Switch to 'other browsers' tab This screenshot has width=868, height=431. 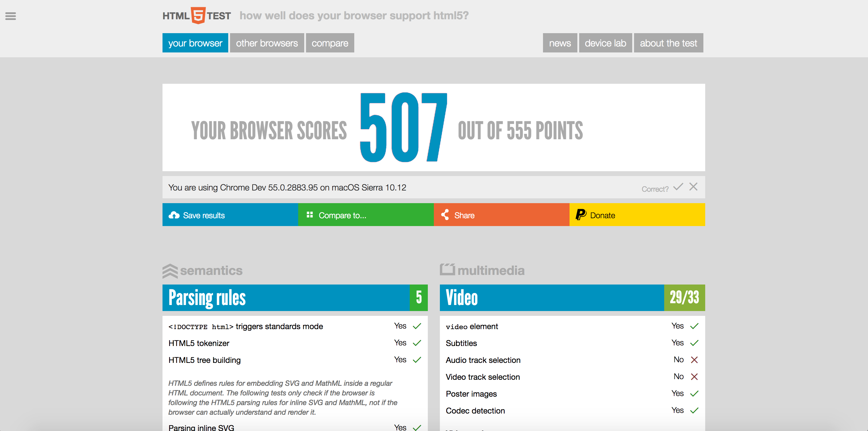pyautogui.click(x=267, y=43)
